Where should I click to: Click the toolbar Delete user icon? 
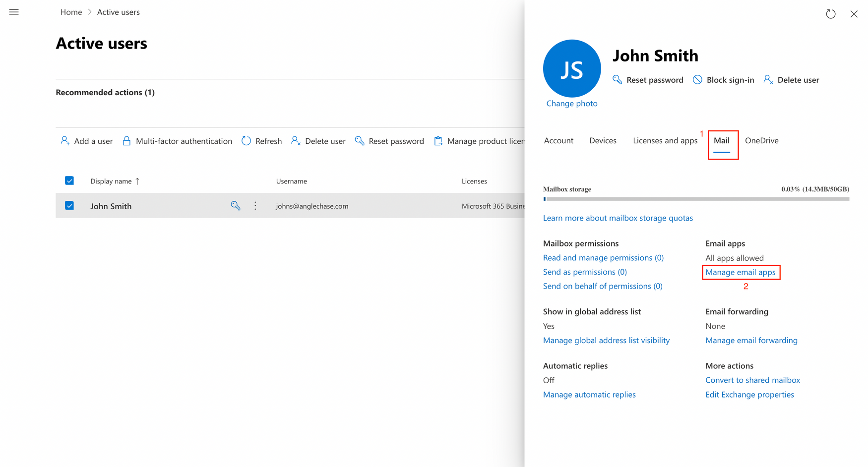pos(296,141)
